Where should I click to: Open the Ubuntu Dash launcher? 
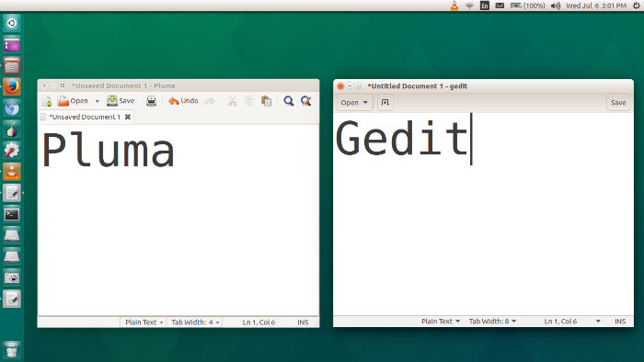pyautogui.click(x=11, y=23)
